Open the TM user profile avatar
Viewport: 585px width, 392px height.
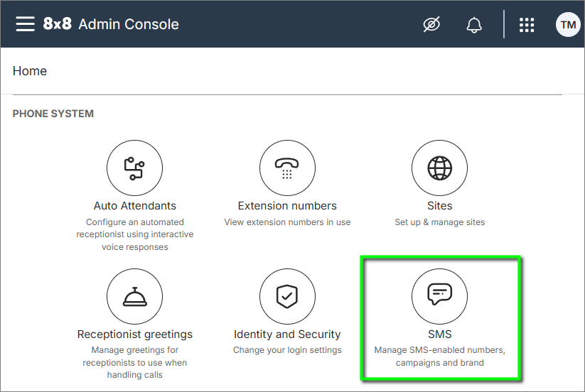pyautogui.click(x=568, y=25)
